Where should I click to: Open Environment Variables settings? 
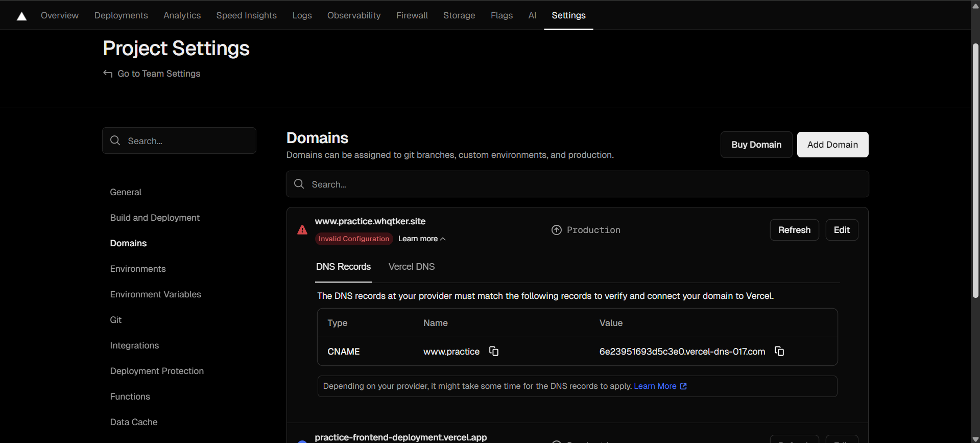(x=156, y=294)
